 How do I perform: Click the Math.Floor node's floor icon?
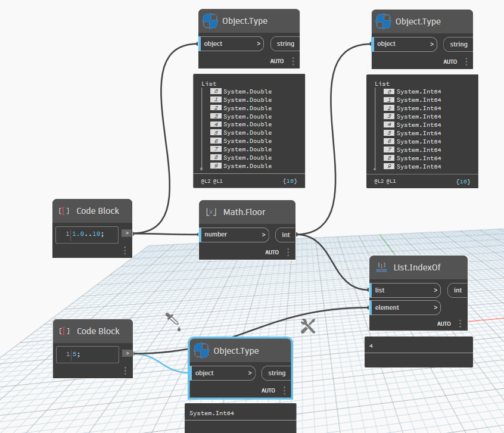point(211,212)
